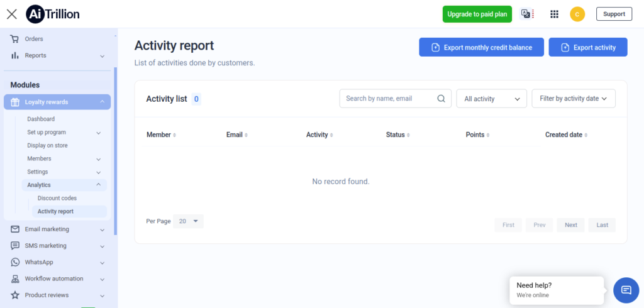Close the sidebar with the X icon

coord(12,14)
